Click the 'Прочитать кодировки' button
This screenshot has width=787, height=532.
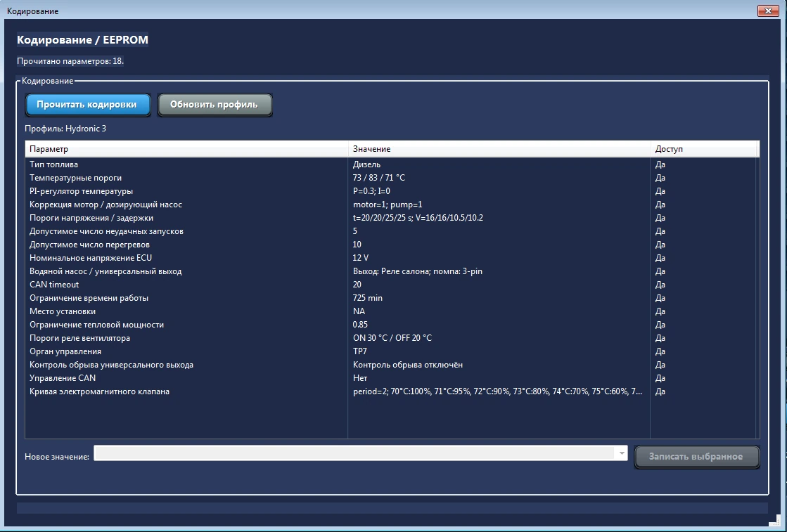[x=88, y=105]
